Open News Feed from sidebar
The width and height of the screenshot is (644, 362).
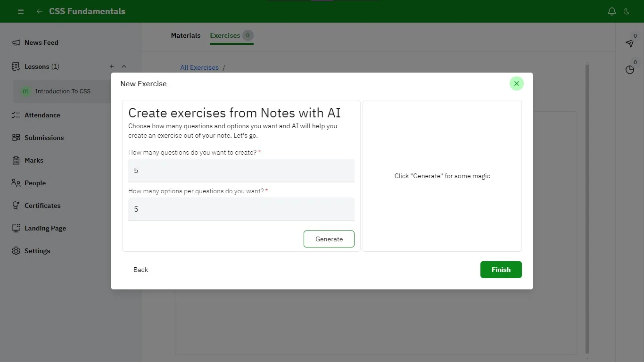41,42
